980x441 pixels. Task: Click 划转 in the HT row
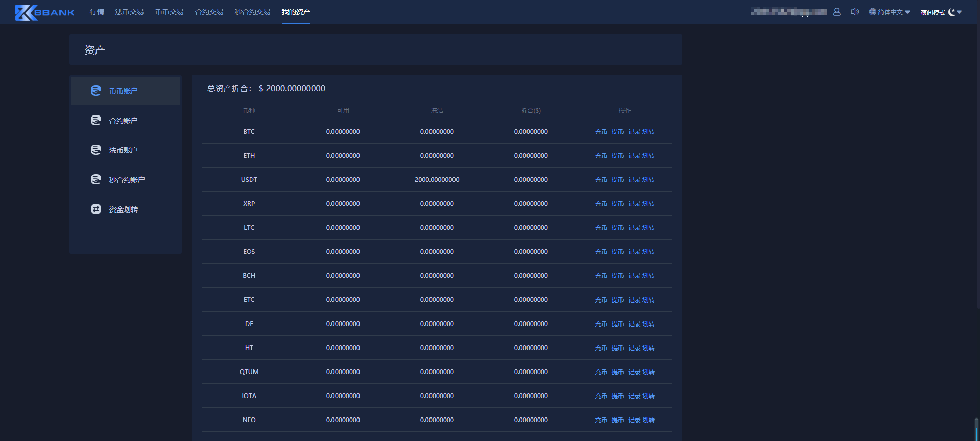tap(649, 348)
